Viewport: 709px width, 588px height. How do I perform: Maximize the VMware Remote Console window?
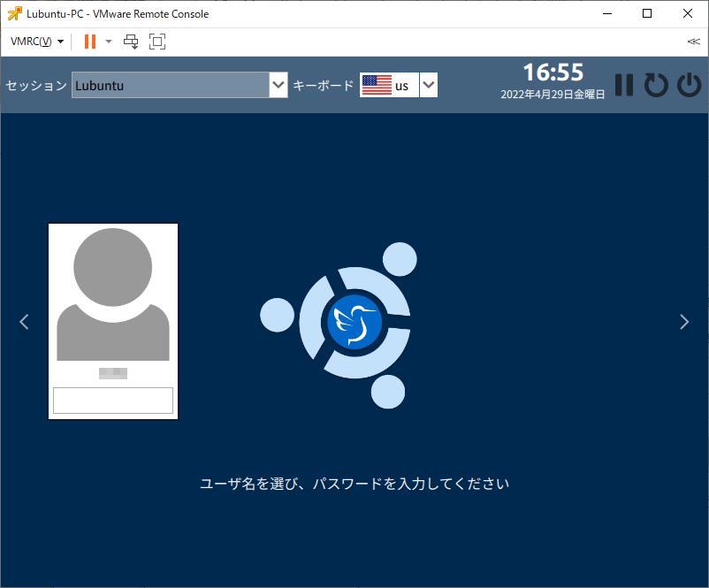[x=647, y=13]
